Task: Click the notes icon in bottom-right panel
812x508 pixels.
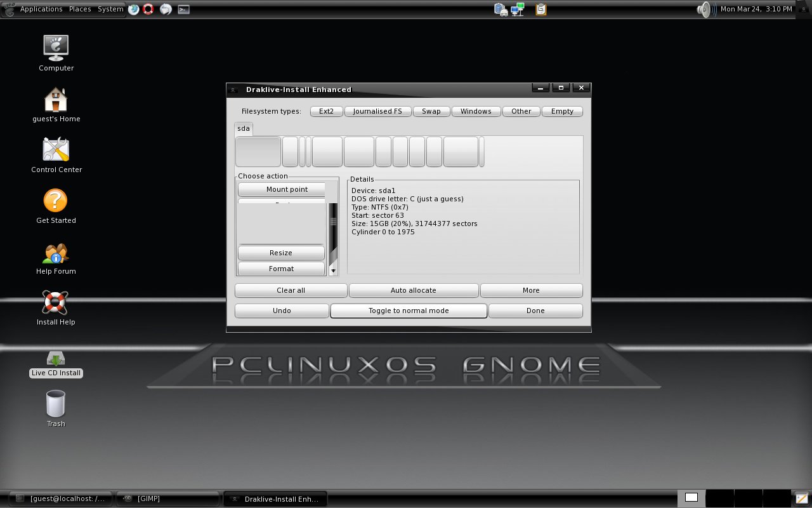Action: pos(801,498)
